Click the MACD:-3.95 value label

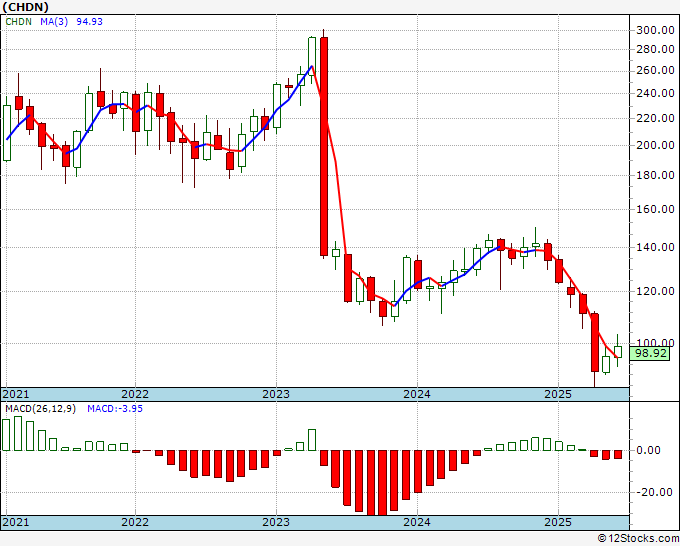[x=115, y=409]
